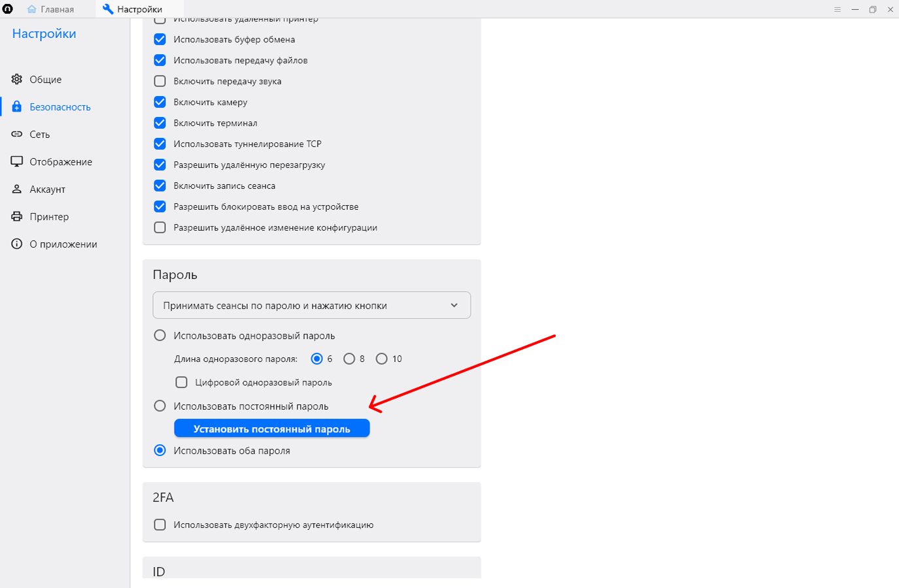Select Использовать одноразовый пароль radio button
Screen dimensions: 899x588
160,335
